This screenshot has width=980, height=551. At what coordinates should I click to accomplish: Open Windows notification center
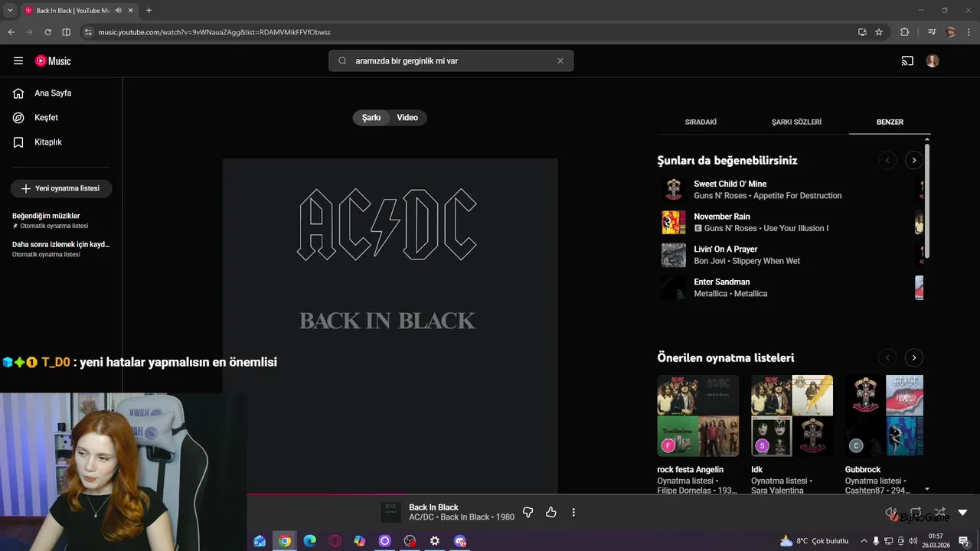[x=965, y=541]
